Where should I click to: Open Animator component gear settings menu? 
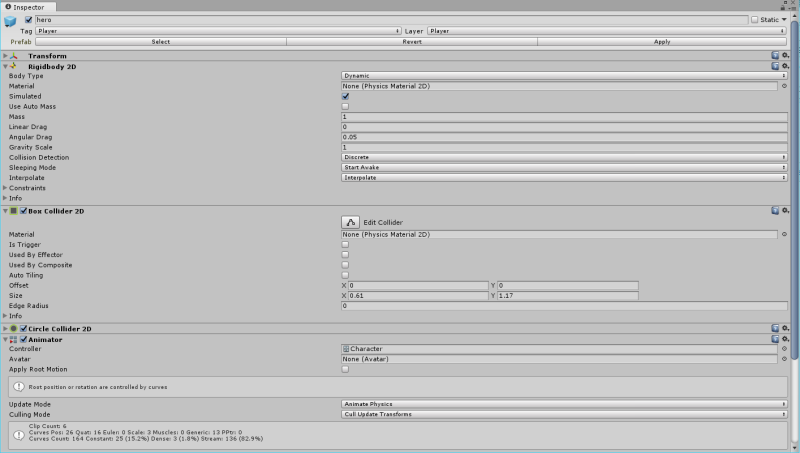pos(786,339)
